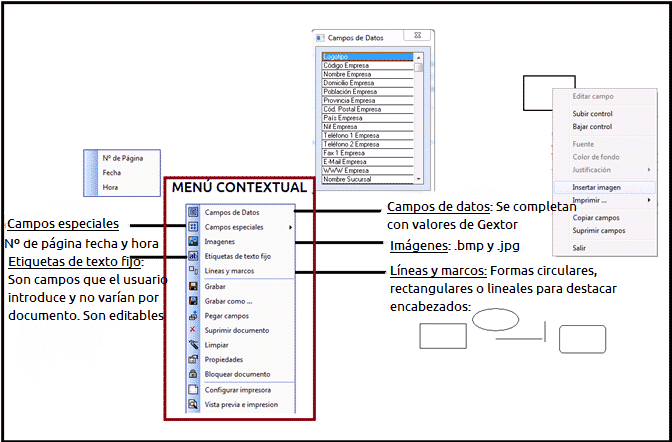
Task: Select Salir in the field menu
Action: coord(604,248)
